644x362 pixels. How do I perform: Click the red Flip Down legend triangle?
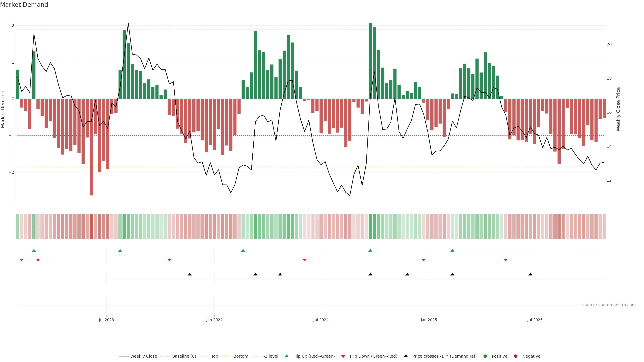pos(343,356)
